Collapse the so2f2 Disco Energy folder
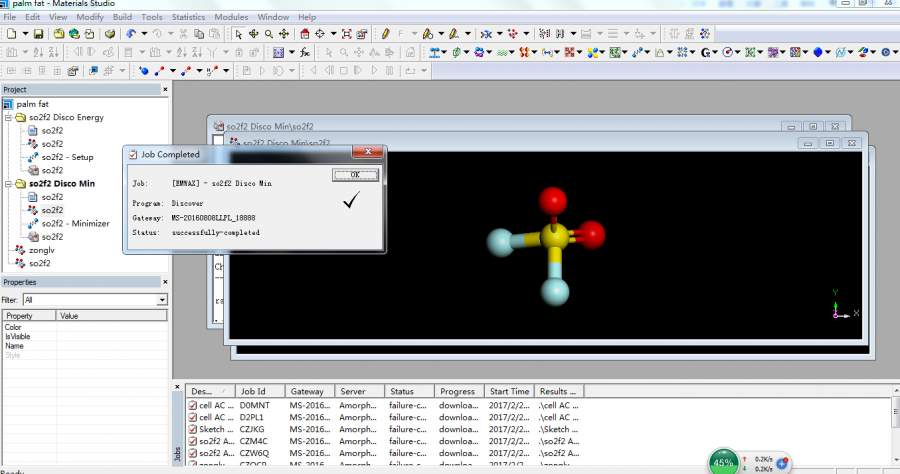The image size is (900, 474). [9, 118]
